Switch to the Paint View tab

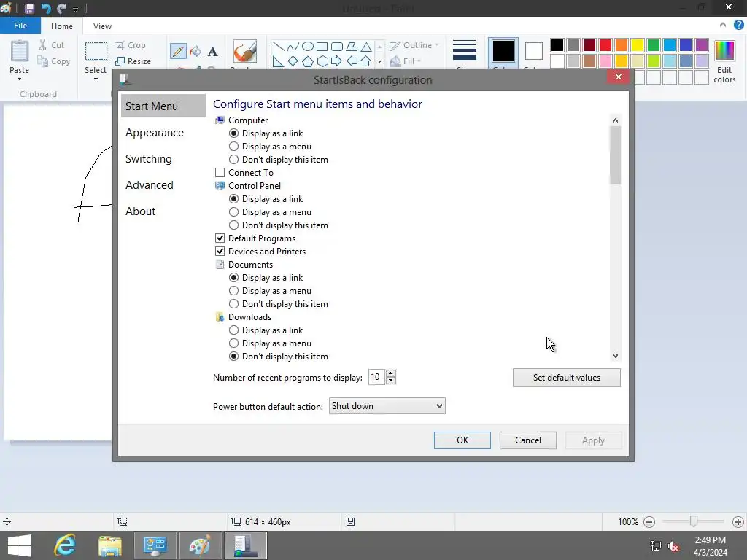point(102,26)
